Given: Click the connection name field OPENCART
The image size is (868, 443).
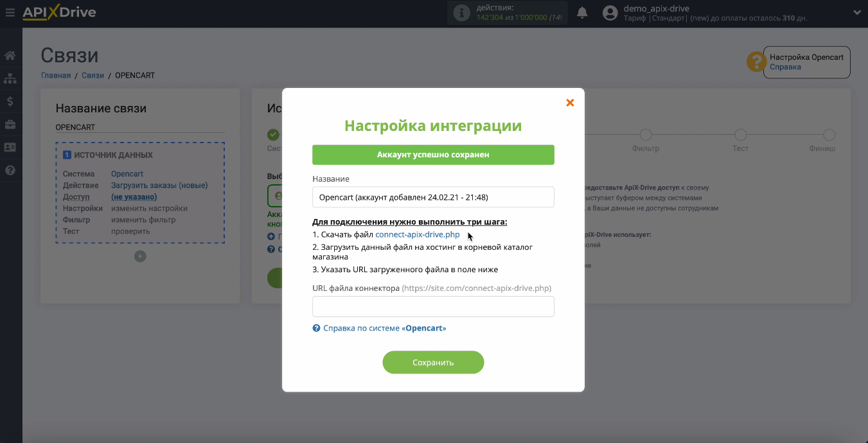Looking at the screenshot, I should point(140,127).
